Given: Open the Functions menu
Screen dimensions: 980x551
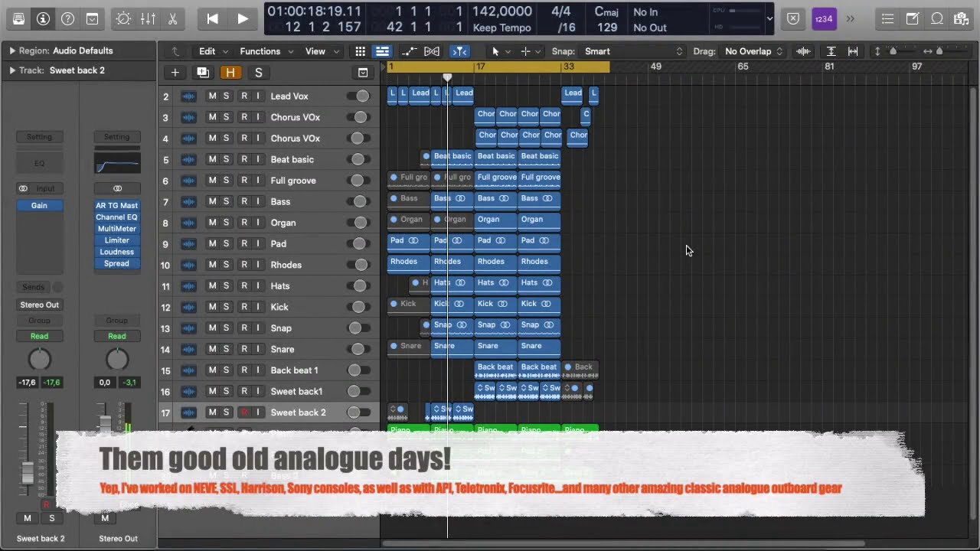Looking at the screenshot, I should [266, 51].
